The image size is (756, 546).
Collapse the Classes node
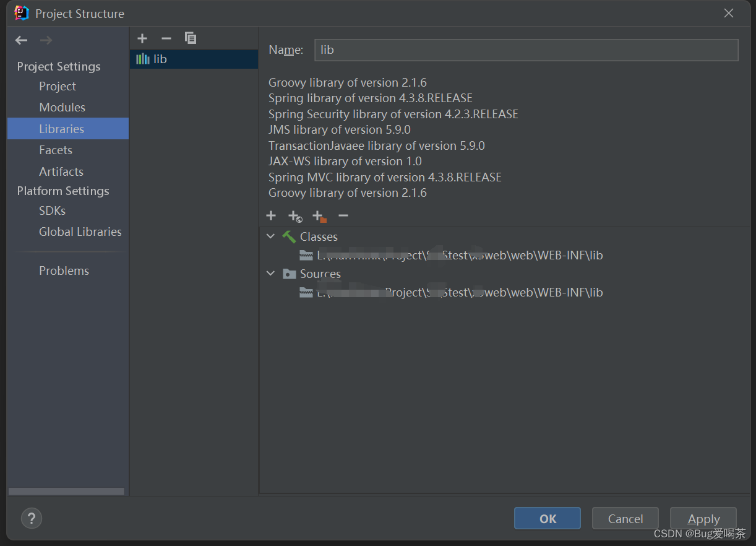(270, 236)
